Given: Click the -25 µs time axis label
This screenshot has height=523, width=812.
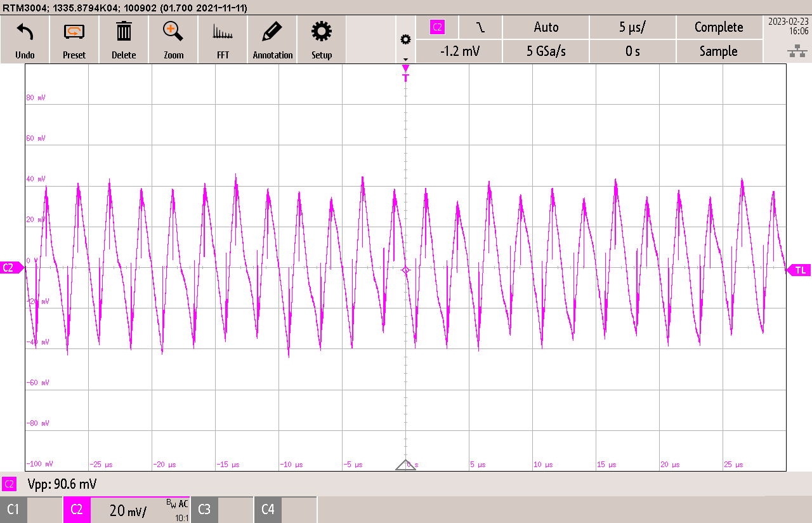Looking at the screenshot, I should click(101, 465).
